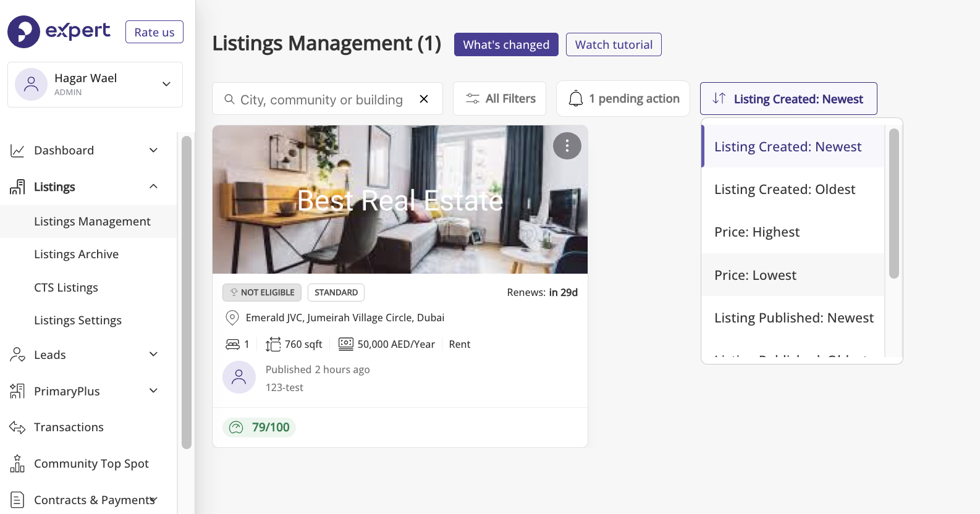Click the quality score gauge icon
The width and height of the screenshot is (980, 514).
[237, 428]
